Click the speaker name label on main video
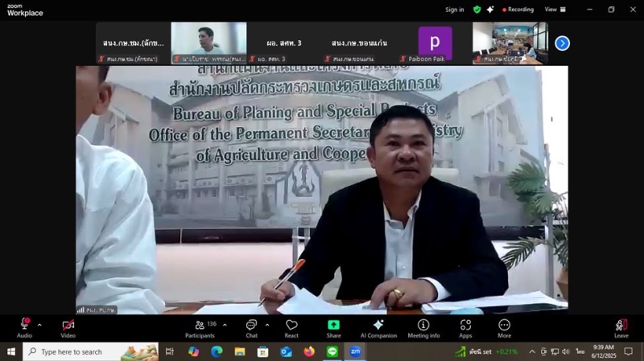Viewport: 644px width, 361px height. 97,310
